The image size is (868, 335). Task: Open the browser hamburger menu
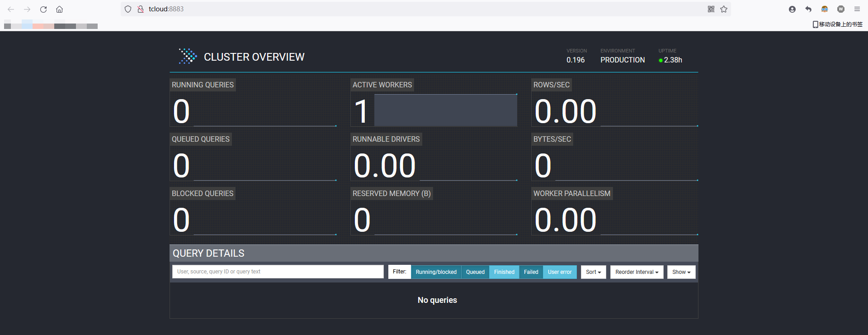coord(857,9)
